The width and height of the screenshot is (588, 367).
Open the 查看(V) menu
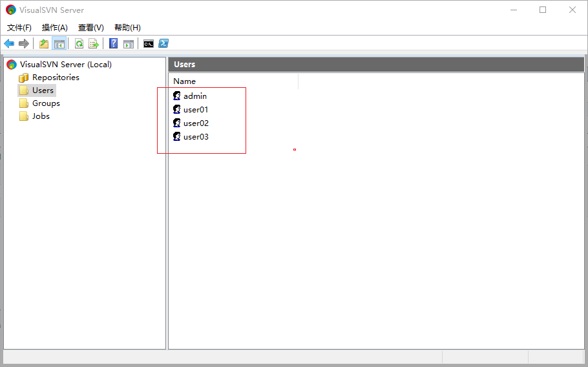[90, 28]
